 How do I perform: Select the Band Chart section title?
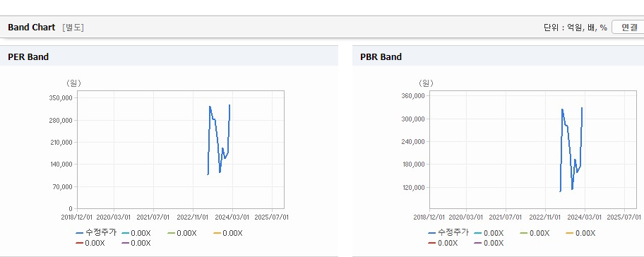pyautogui.click(x=31, y=28)
